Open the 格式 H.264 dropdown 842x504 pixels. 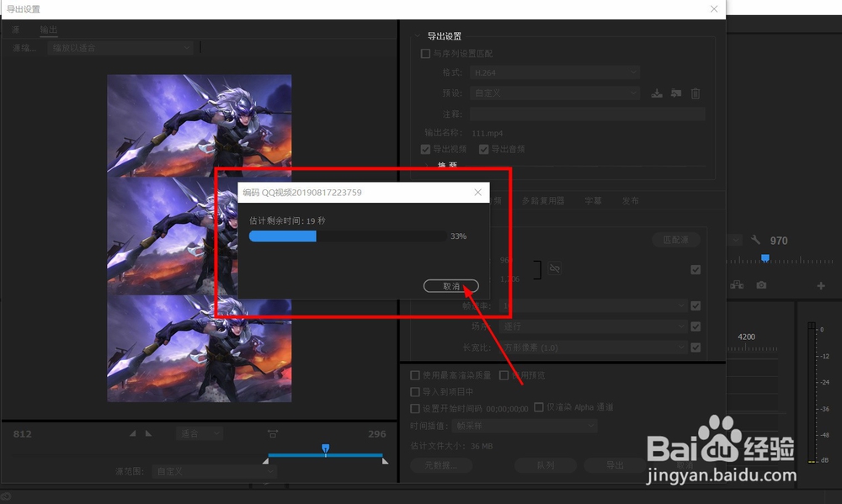click(x=555, y=72)
